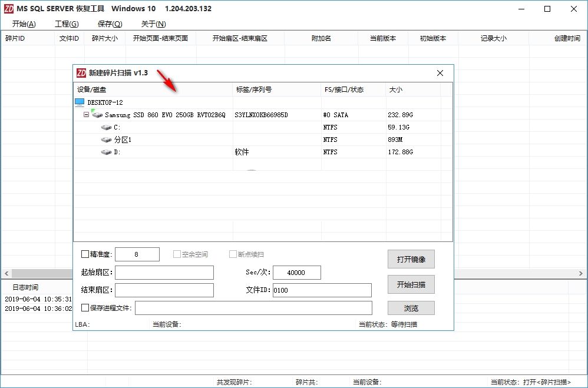Select the C: partition row
Viewport: 588px width, 388px height.
263,127
